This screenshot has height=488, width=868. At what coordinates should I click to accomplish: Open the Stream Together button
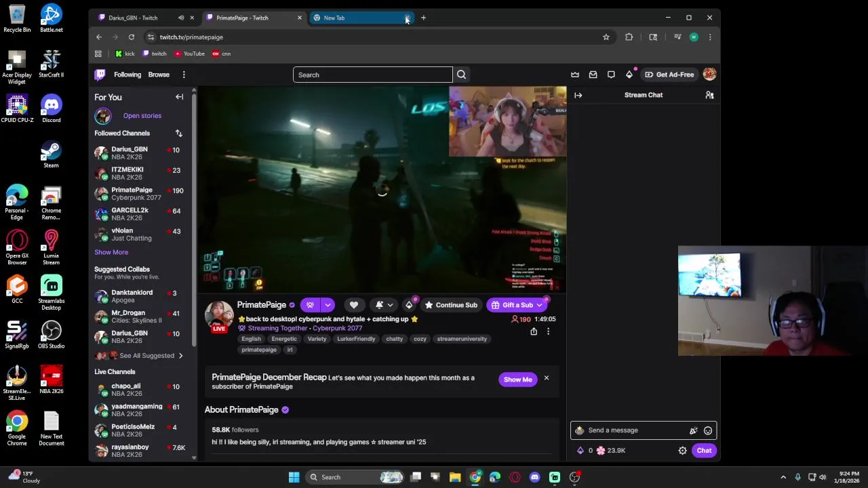pyautogui.click(x=310, y=305)
